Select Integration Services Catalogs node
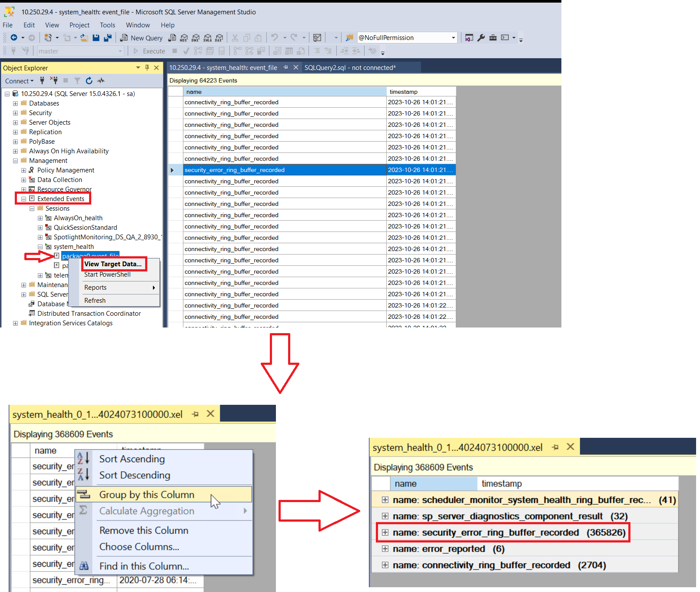The height and width of the screenshot is (592, 700). click(x=70, y=323)
